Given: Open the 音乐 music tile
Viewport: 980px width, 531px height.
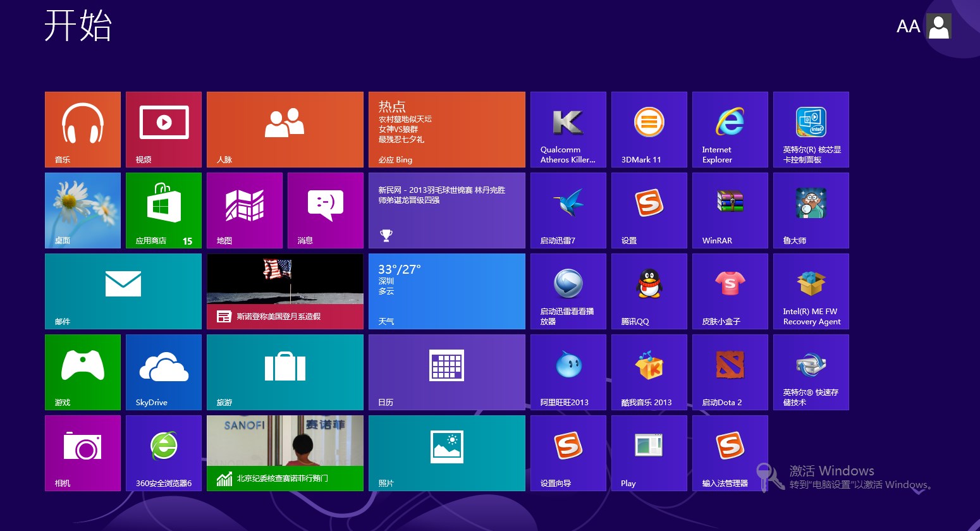Looking at the screenshot, I should 83,130.
